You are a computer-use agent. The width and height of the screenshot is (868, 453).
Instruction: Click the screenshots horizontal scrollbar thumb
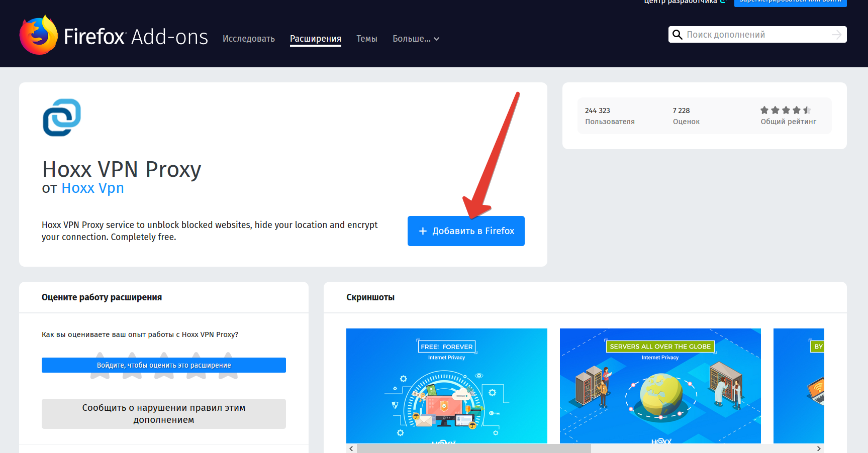[x=474, y=448]
